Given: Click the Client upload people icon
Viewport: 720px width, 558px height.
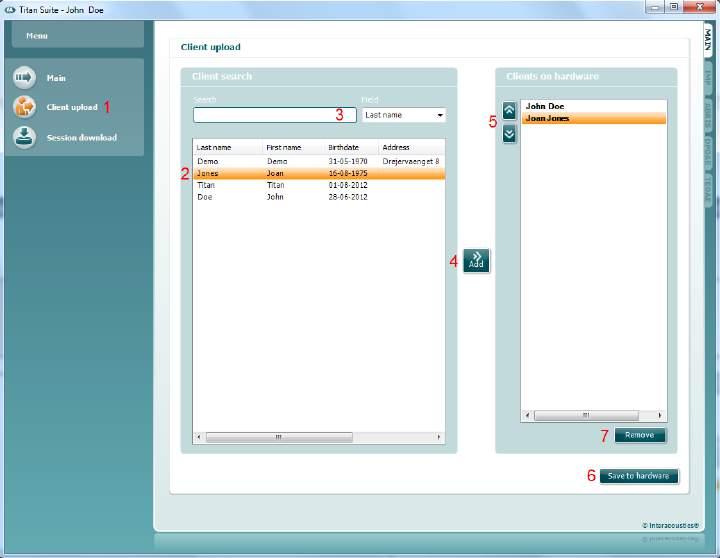Looking at the screenshot, I should pyautogui.click(x=24, y=107).
